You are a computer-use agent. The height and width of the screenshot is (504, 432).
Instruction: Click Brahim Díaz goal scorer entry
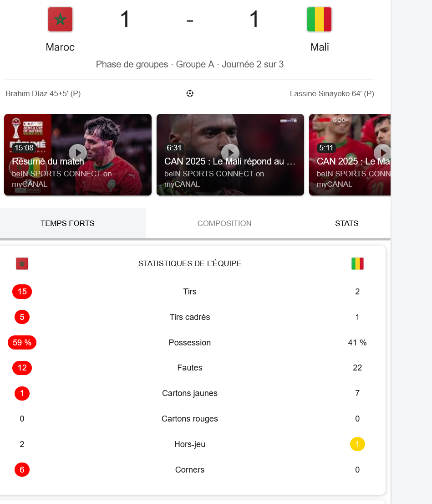[x=43, y=93]
